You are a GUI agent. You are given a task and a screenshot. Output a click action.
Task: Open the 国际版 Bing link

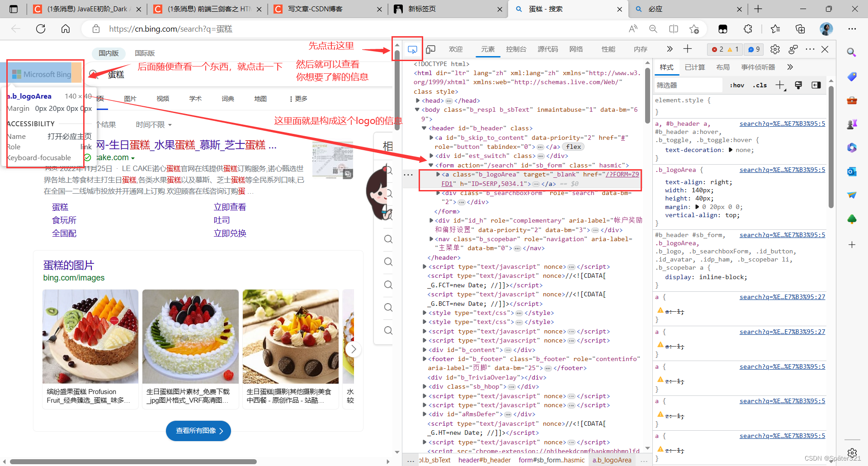coord(144,53)
